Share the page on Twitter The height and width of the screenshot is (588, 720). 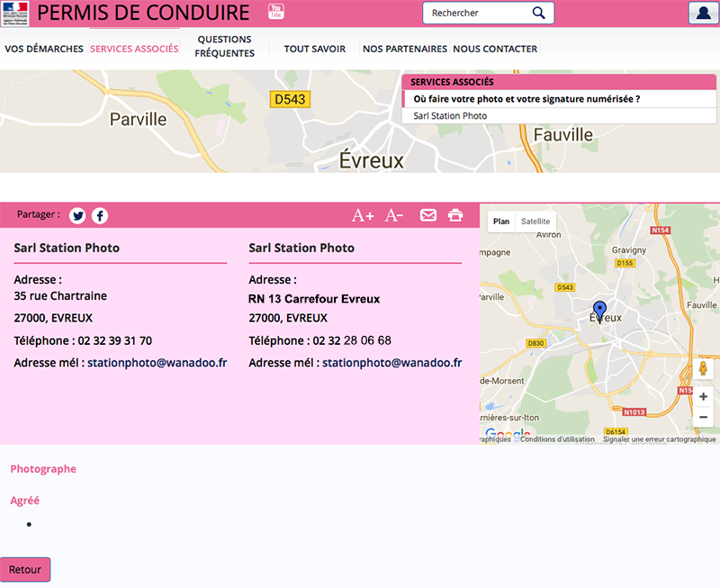pyautogui.click(x=77, y=215)
